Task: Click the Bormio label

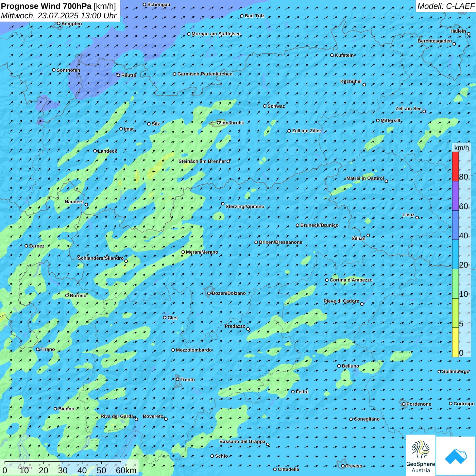Action: pyautogui.click(x=78, y=295)
